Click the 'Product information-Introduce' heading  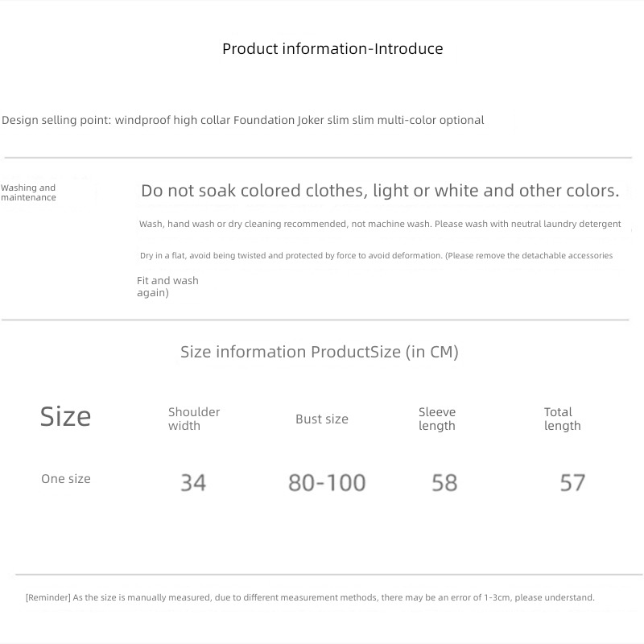332,49
